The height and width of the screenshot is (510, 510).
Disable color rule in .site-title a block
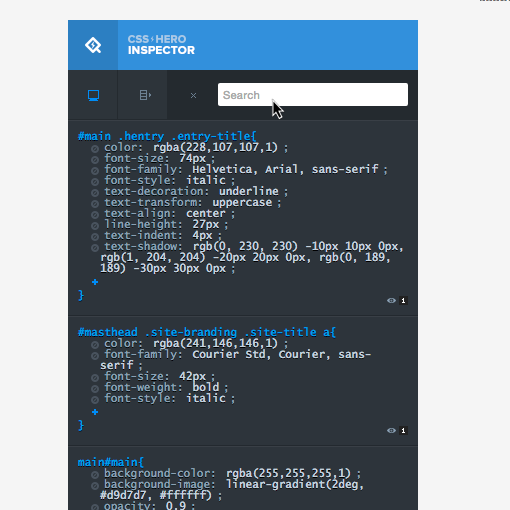(x=95, y=345)
